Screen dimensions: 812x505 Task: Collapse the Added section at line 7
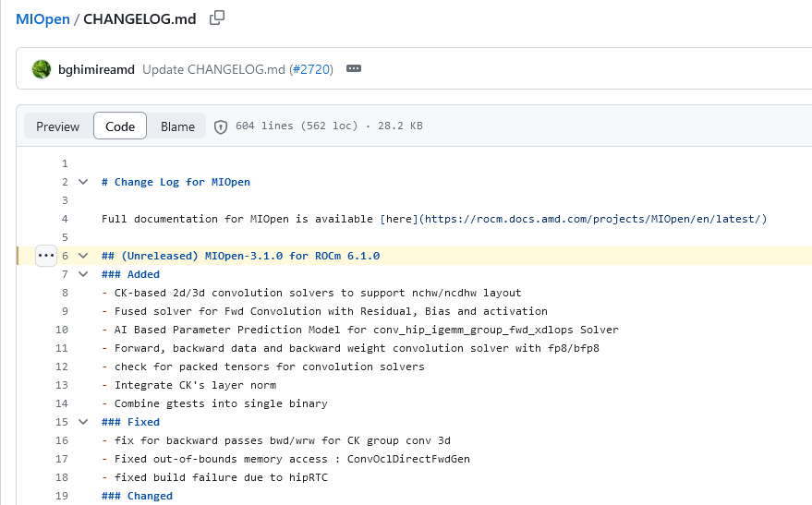coord(83,274)
